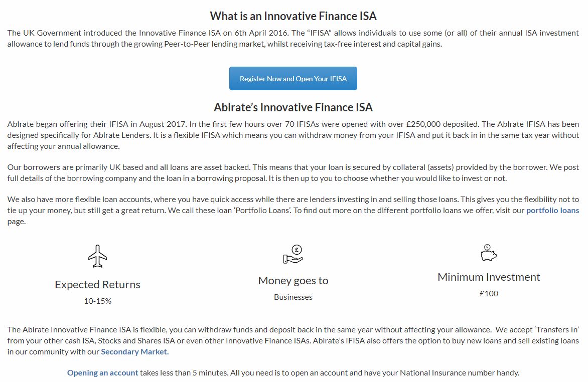The width and height of the screenshot is (588, 382).
Task: Click the airplane icon above Expected Returns
Action: coord(97,256)
